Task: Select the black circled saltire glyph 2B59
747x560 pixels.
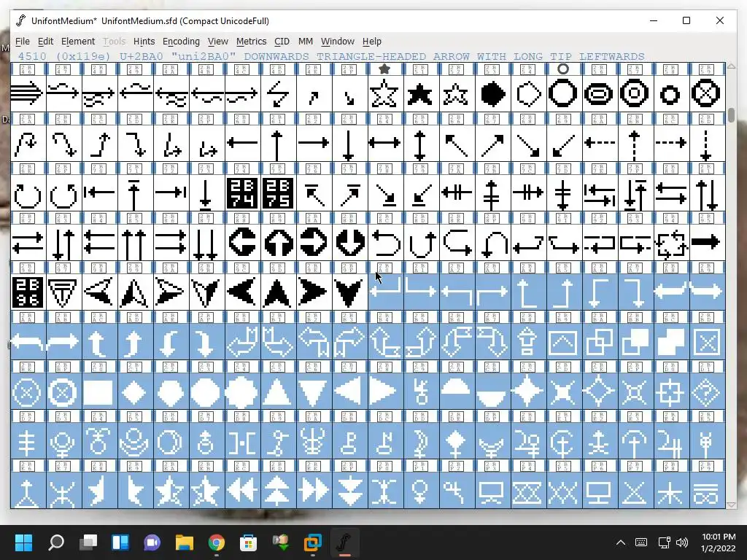Action: click(x=706, y=93)
